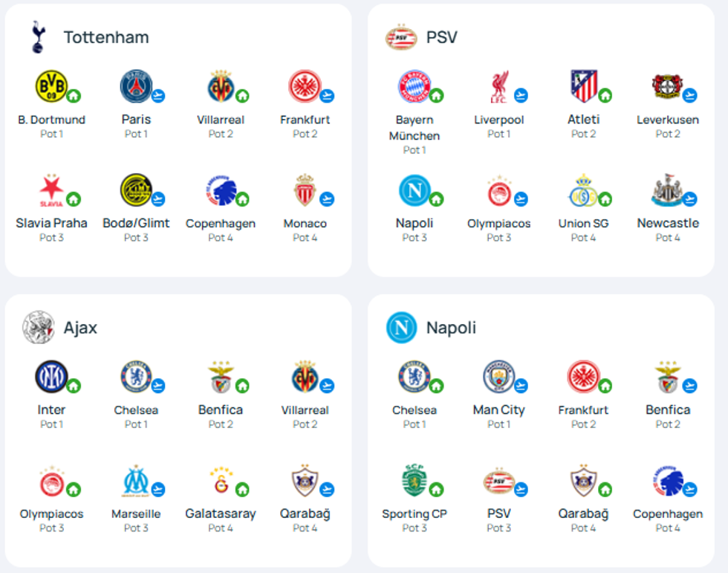Click the B. Dortmund crest in the Tottenham card
The width and height of the screenshot is (728, 573).
(x=51, y=86)
